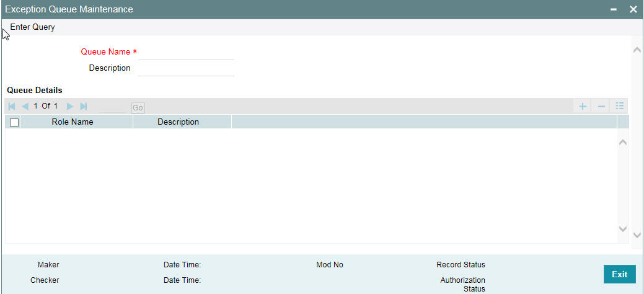This screenshot has width=644, height=294.
Task: Open single record view icon
Action: pyautogui.click(x=620, y=106)
